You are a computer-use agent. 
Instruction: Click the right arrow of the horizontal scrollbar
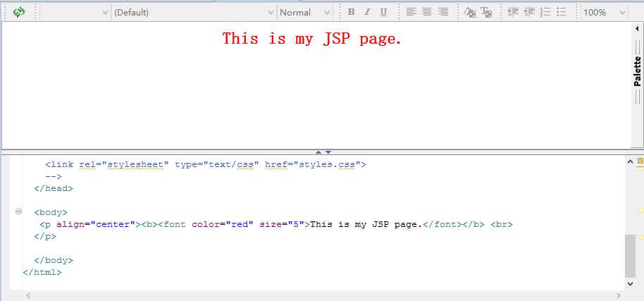tap(618, 295)
